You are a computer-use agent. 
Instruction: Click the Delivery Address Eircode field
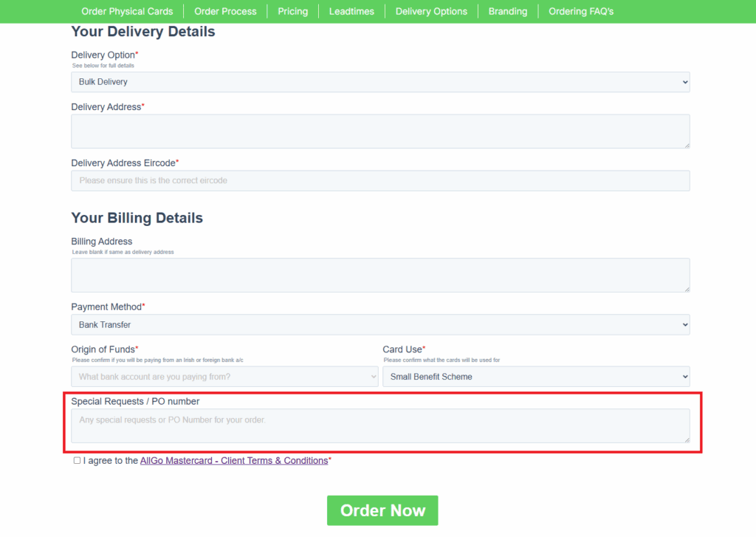point(380,180)
